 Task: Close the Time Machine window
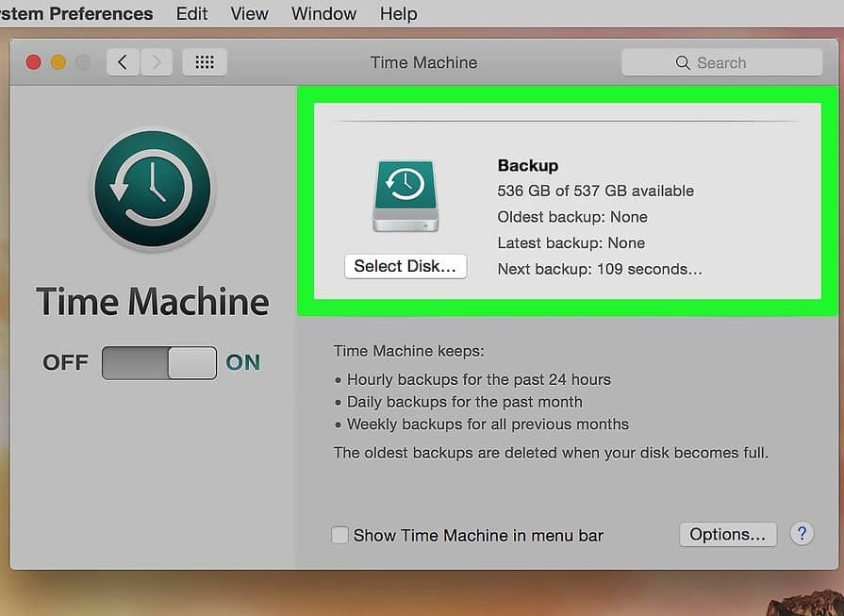point(33,62)
